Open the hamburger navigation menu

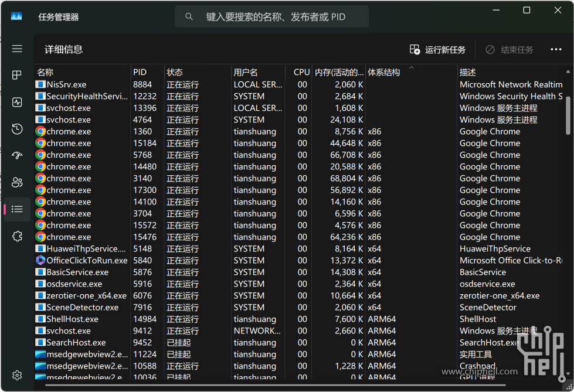pos(17,49)
